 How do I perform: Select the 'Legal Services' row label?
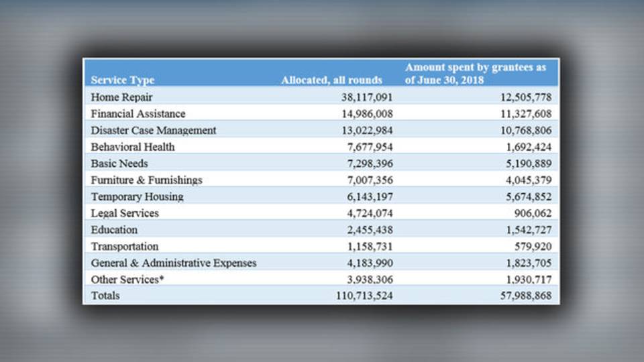tap(125, 213)
